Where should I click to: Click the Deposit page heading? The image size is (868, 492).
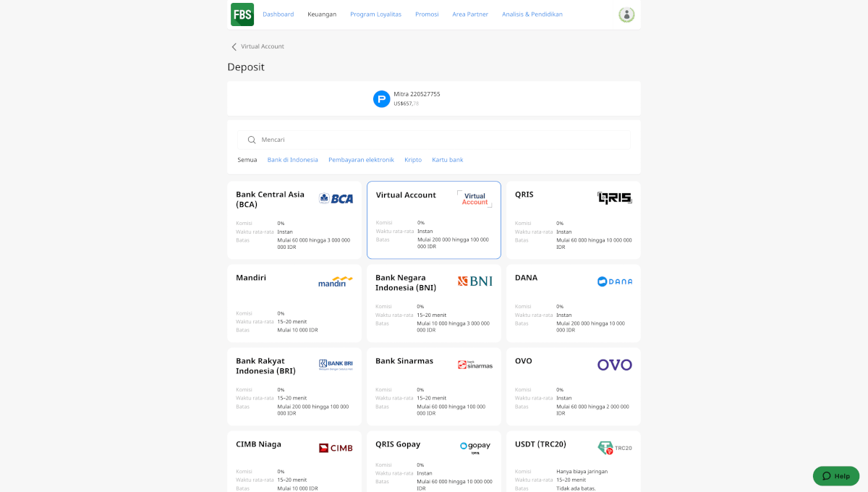pyautogui.click(x=246, y=67)
